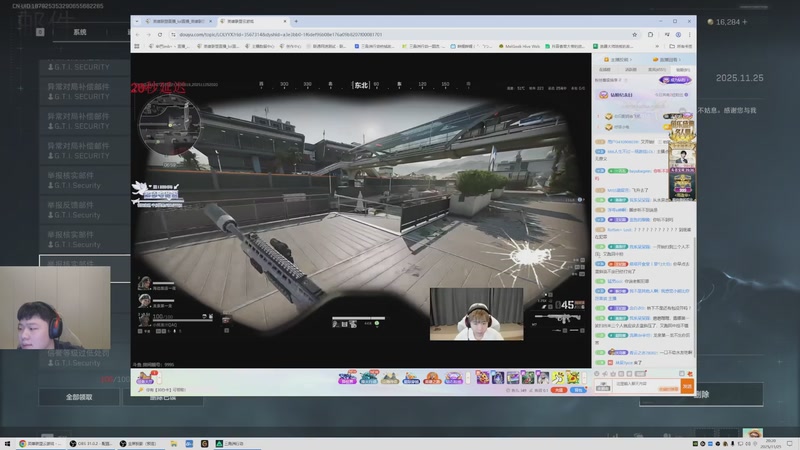Click the promo banner in the chat sidebar

683,158
